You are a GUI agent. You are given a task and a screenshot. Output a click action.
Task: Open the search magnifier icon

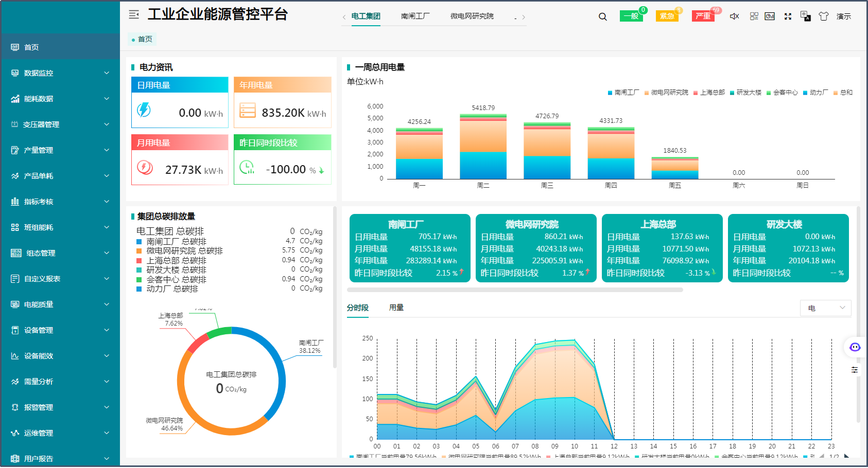pyautogui.click(x=603, y=16)
